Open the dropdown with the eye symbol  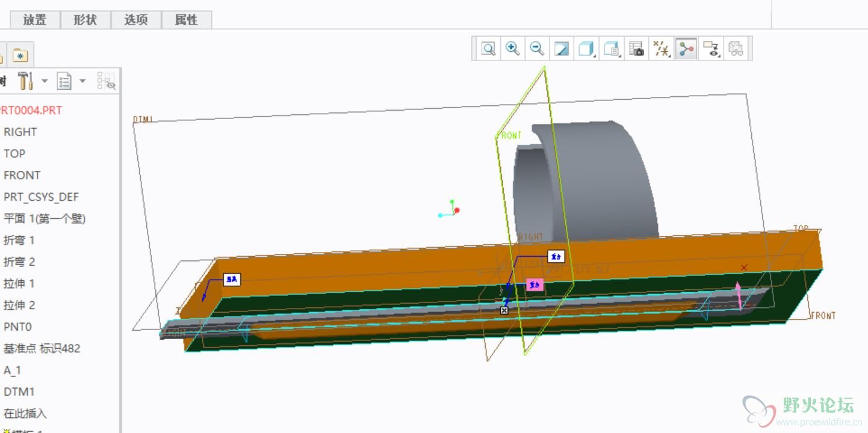[711, 49]
